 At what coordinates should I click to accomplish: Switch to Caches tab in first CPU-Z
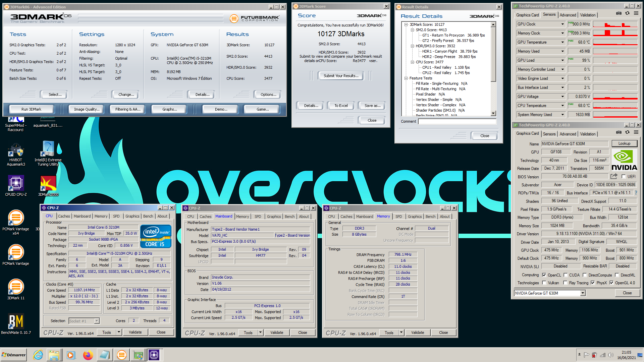pyautogui.click(x=64, y=216)
